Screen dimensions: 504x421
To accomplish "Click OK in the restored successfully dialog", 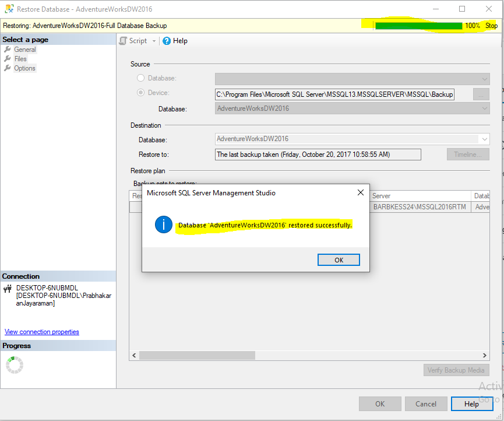I will tap(339, 260).
